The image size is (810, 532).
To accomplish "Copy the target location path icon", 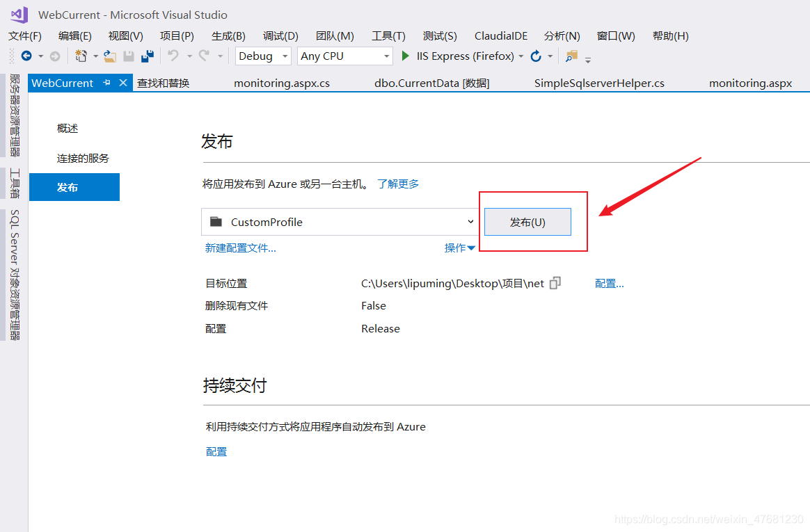I will coord(555,283).
